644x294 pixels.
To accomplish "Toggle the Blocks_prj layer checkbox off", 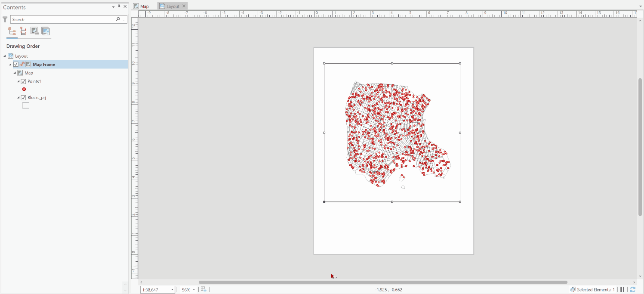I will [x=23, y=97].
